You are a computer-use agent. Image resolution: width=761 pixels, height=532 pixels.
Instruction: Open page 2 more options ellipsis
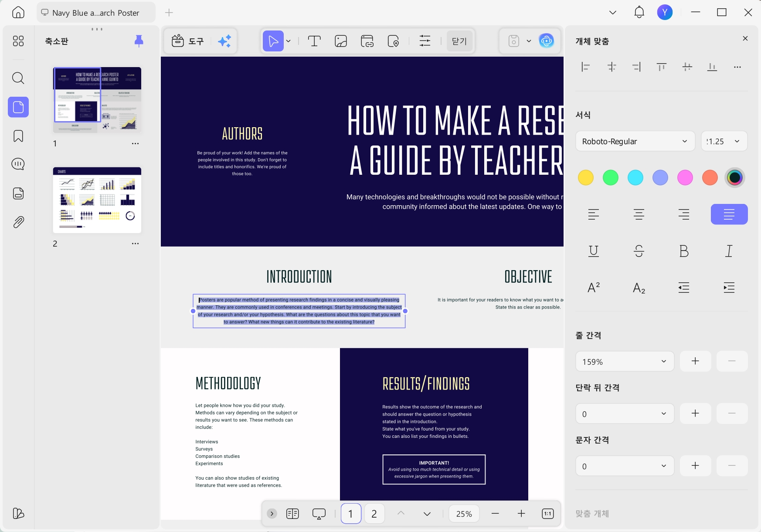pos(135,244)
